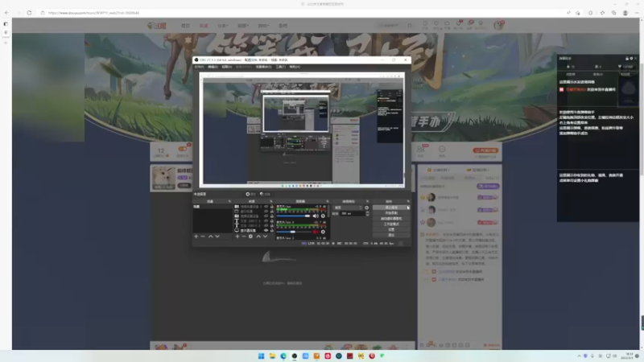Open the 工具(T) menu in OBS
The image size is (644, 362).
tap(280, 67)
